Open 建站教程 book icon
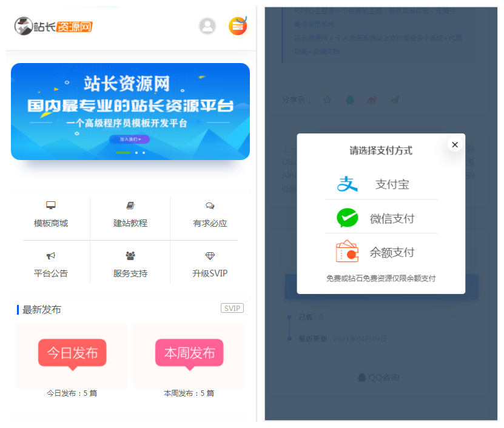This screenshot has width=504, height=428. tap(130, 206)
